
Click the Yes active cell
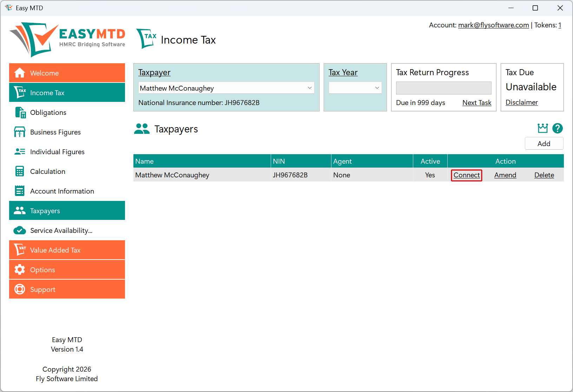coord(430,175)
